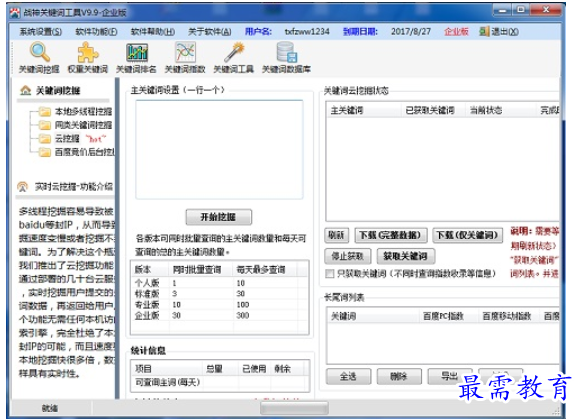
Task: Open the 关键词挖掘 magnifier toolbar icon
Action: pos(40,52)
